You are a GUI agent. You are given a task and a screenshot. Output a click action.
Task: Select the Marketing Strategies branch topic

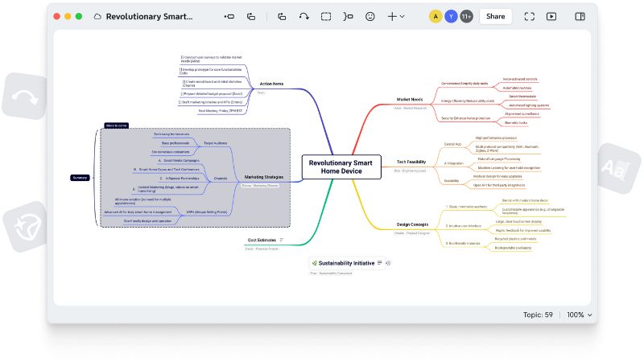tap(264, 177)
